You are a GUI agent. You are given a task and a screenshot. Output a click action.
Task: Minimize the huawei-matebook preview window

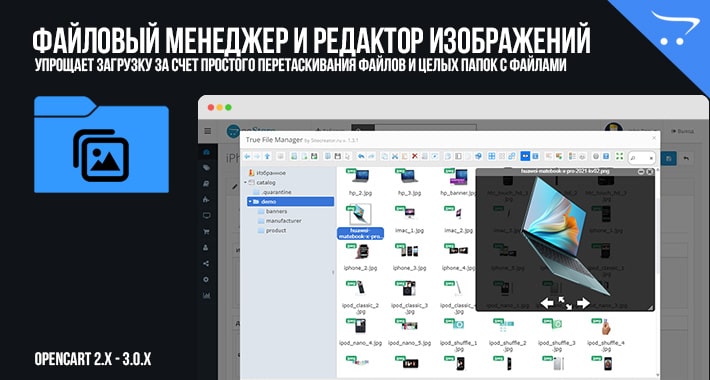[641, 172]
